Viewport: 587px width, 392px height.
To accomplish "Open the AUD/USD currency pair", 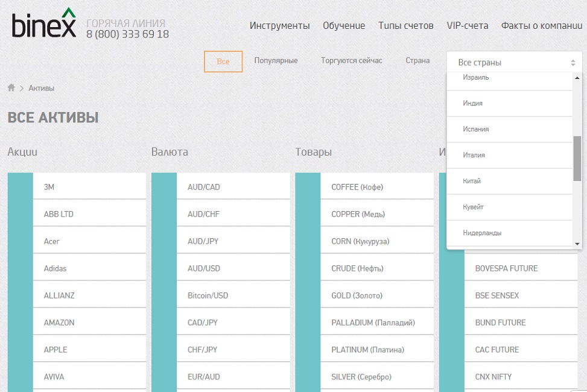I will [x=233, y=267].
